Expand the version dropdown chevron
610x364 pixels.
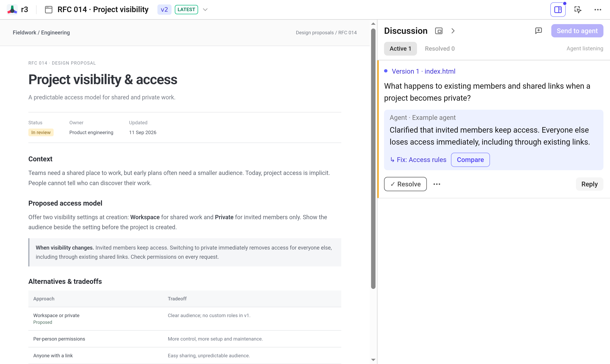tap(205, 10)
